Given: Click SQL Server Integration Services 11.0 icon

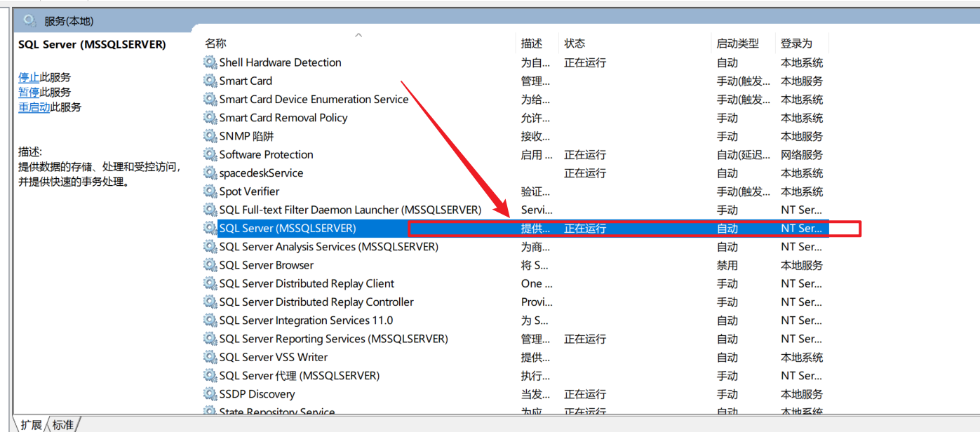Looking at the screenshot, I should [x=210, y=320].
